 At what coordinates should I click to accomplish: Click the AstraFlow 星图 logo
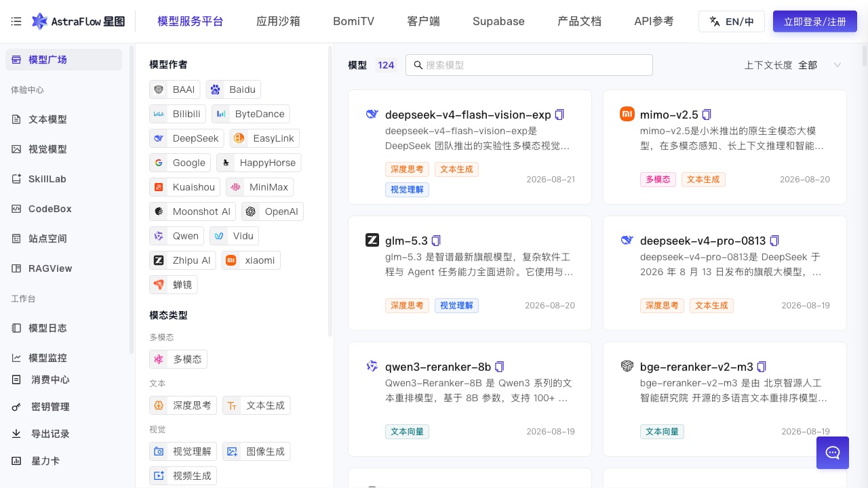(x=79, y=22)
